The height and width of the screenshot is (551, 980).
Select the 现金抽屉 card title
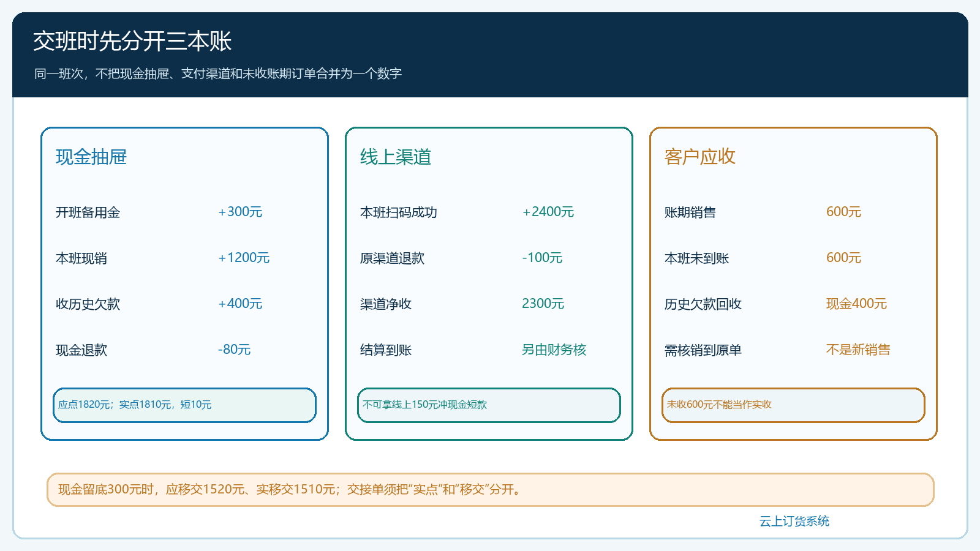tap(91, 157)
